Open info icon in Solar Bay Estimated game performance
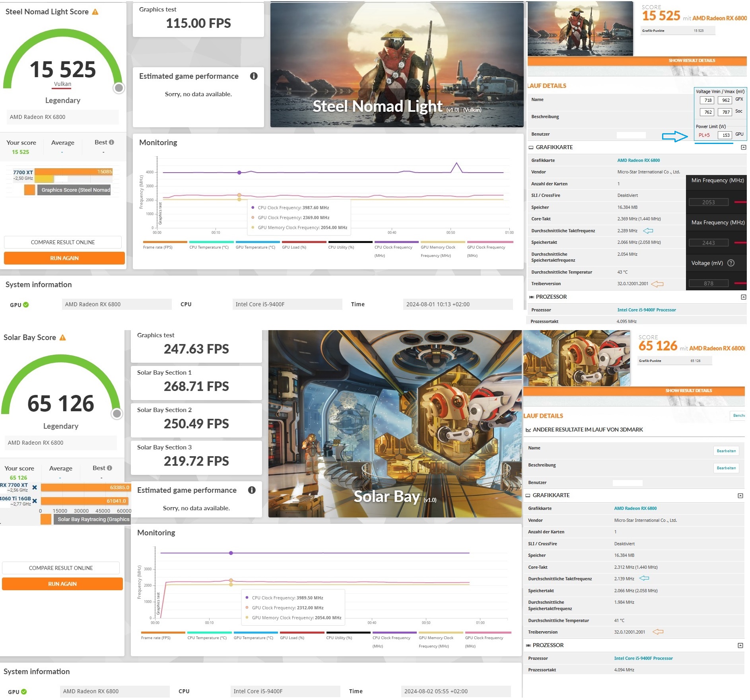The height and width of the screenshot is (700, 750). pyautogui.click(x=252, y=490)
